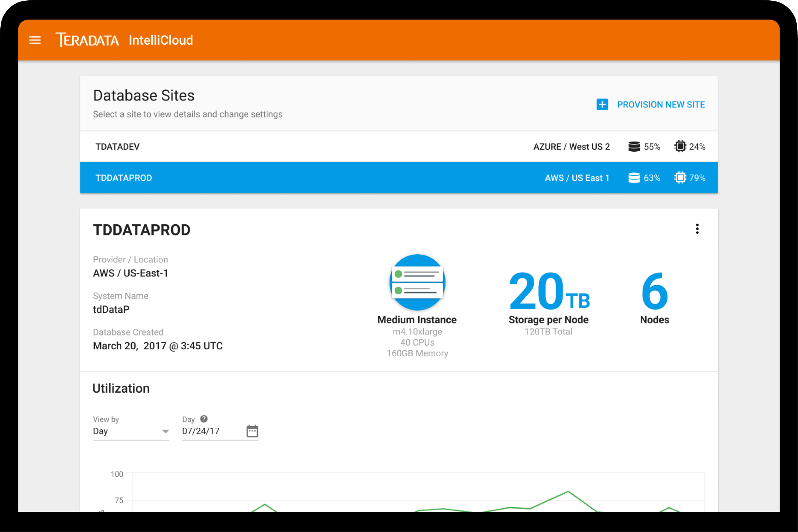Click the 100 label on the chart axis
This screenshot has height=532, width=798.
pos(117,474)
